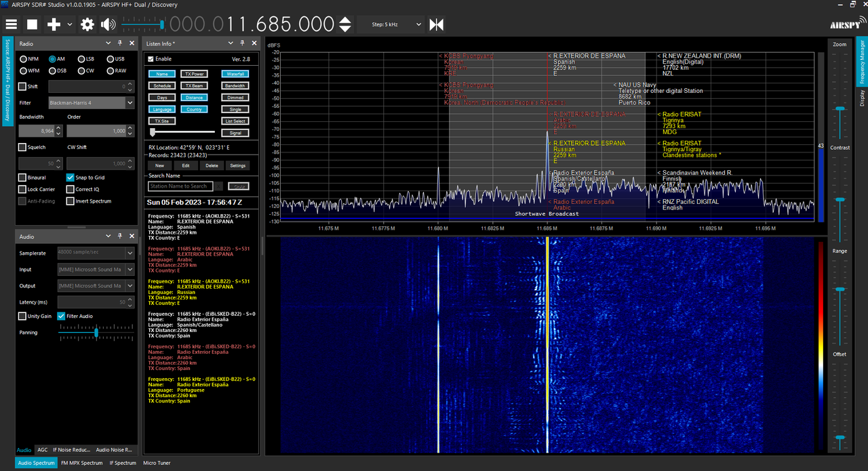The height and width of the screenshot is (471, 868).
Task: Click the plus icon to add a panel
Action: tap(54, 24)
